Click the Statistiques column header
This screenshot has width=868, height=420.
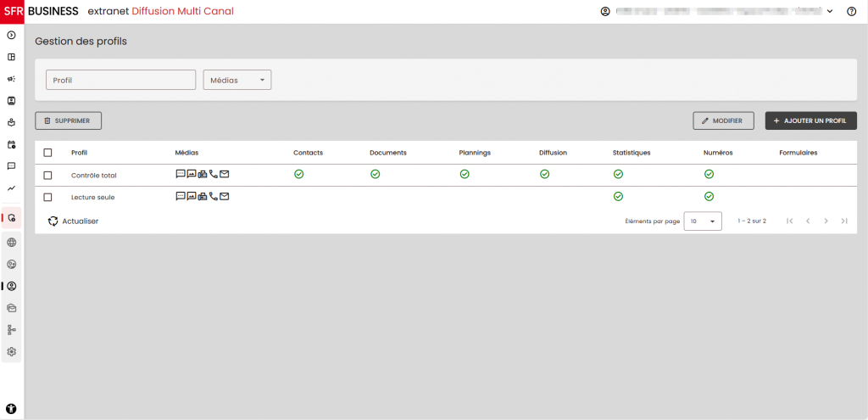[x=631, y=153]
